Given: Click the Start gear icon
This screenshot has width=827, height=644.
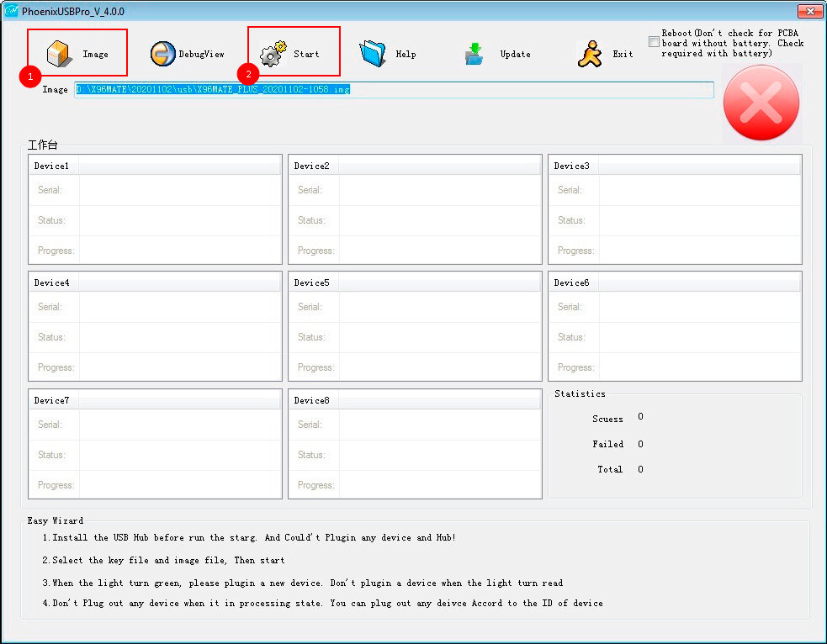Looking at the screenshot, I should point(273,54).
